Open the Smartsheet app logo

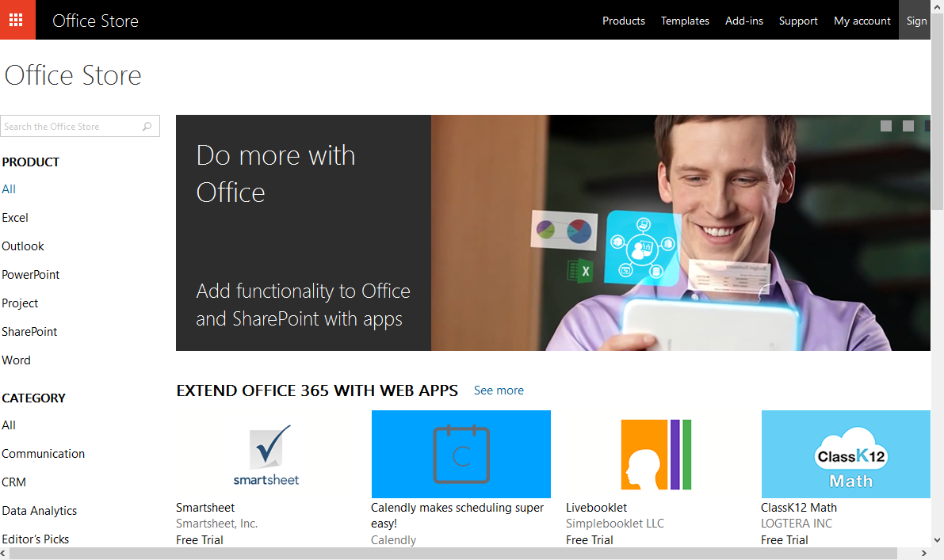(266, 454)
